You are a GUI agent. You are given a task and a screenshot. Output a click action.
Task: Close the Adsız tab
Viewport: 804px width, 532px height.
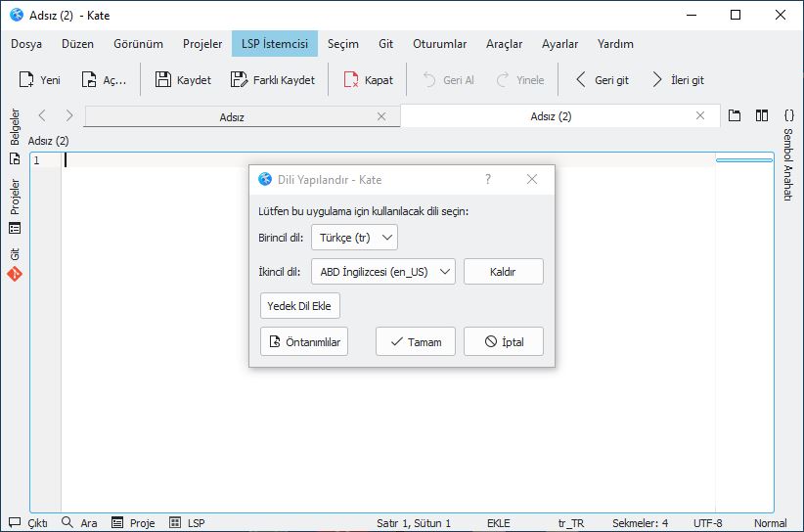[x=381, y=116]
